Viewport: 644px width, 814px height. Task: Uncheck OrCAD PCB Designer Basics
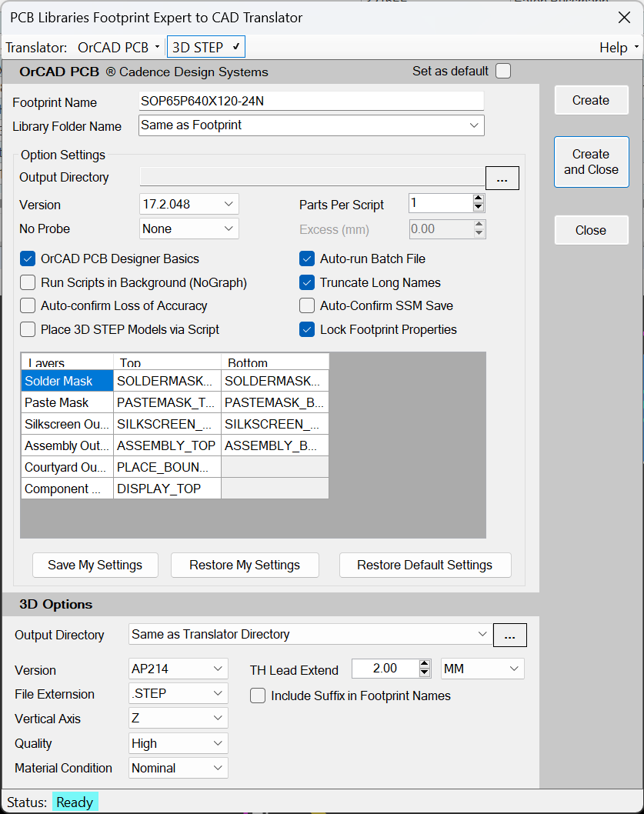click(x=28, y=259)
